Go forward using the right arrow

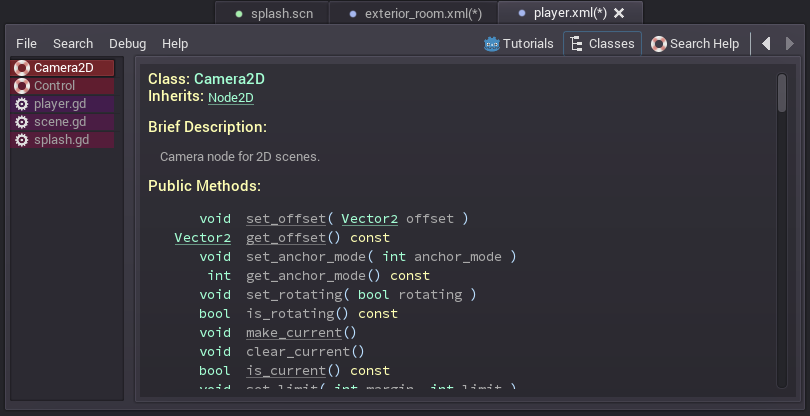(791, 43)
